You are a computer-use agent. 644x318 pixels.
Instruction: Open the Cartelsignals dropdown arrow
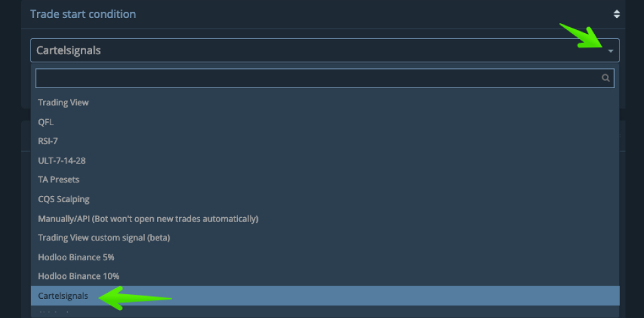(x=611, y=51)
